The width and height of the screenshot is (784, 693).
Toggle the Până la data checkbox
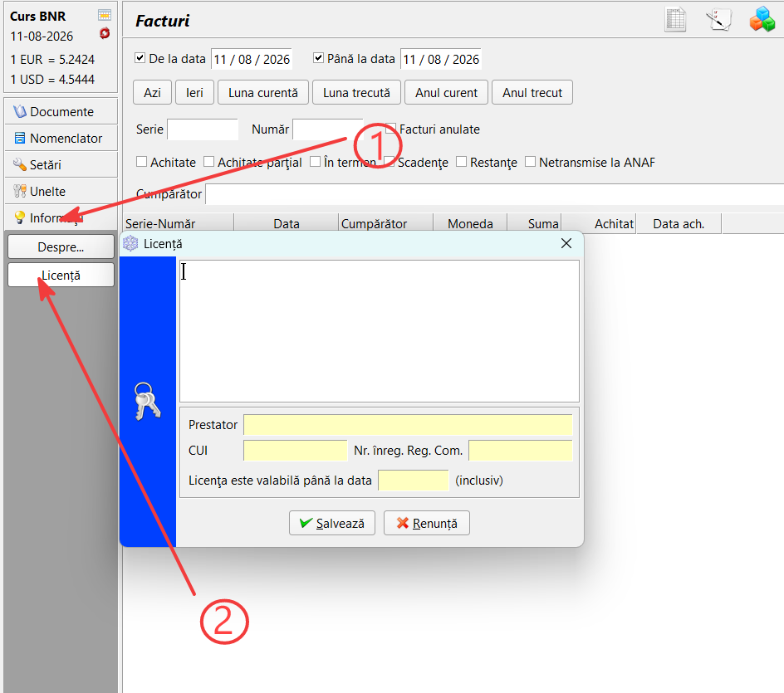point(318,58)
